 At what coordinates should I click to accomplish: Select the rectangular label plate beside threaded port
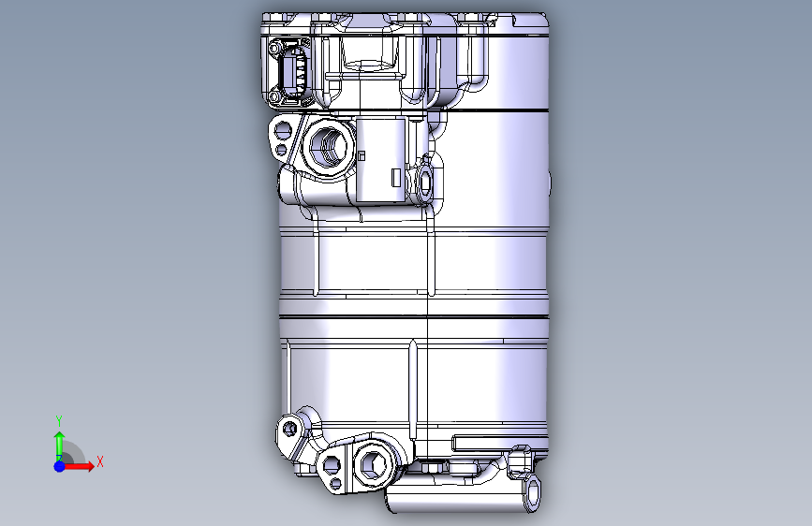[x=380, y=159]
